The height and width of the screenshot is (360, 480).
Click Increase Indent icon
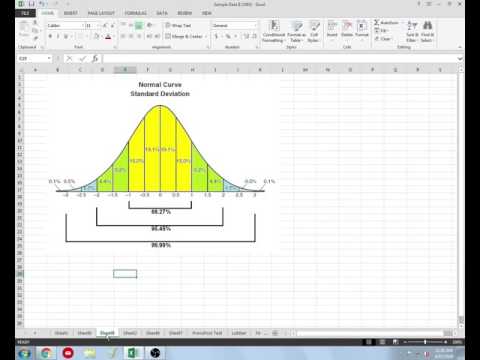(x=157, y=36)
